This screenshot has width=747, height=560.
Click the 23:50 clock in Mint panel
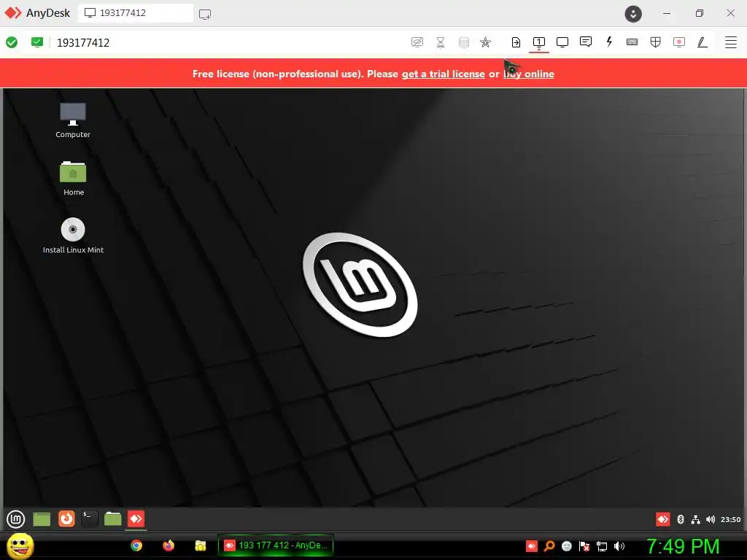tap(730, 519)
